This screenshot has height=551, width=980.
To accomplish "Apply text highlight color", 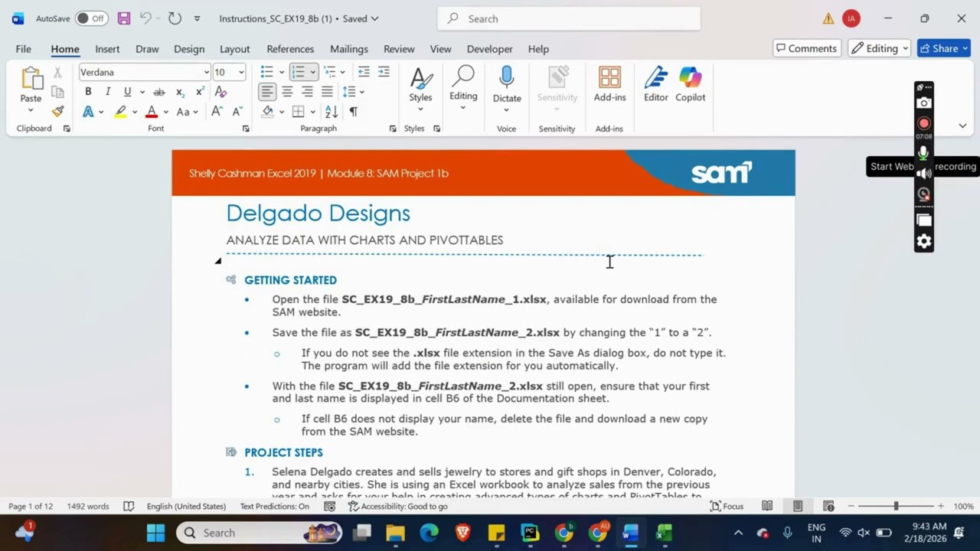I will 120,112.
